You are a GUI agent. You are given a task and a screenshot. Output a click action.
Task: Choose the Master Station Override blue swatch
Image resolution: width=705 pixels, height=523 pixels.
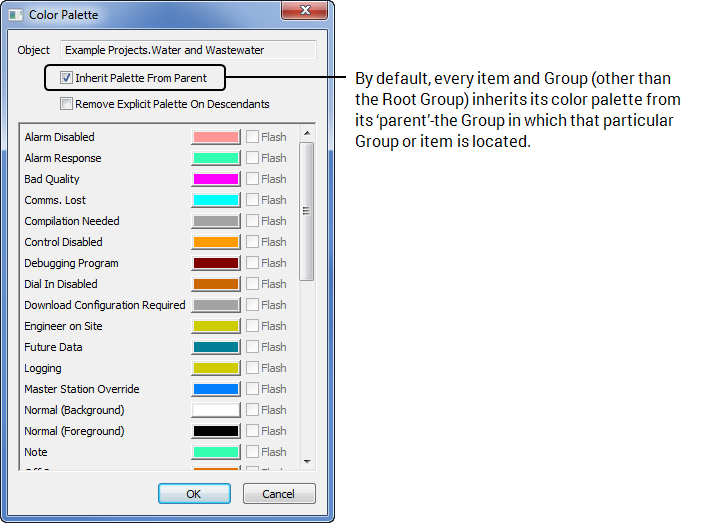tap(215, 389)
